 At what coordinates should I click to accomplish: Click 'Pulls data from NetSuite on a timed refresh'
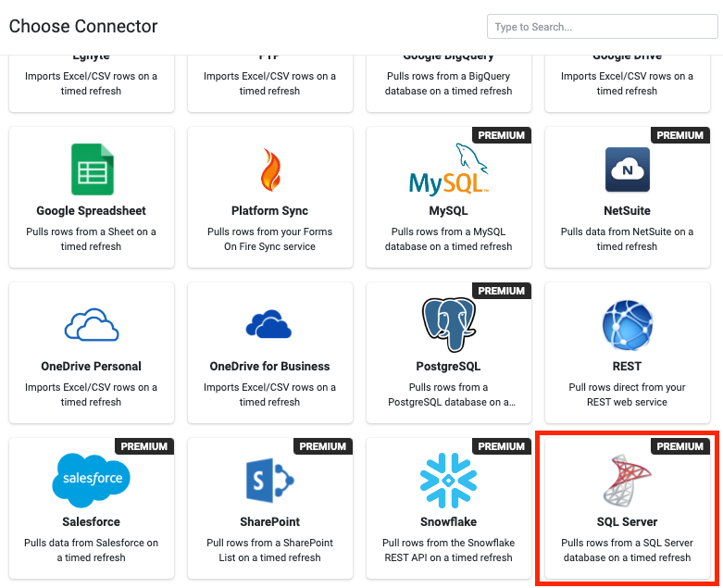(x=627, y=239)
